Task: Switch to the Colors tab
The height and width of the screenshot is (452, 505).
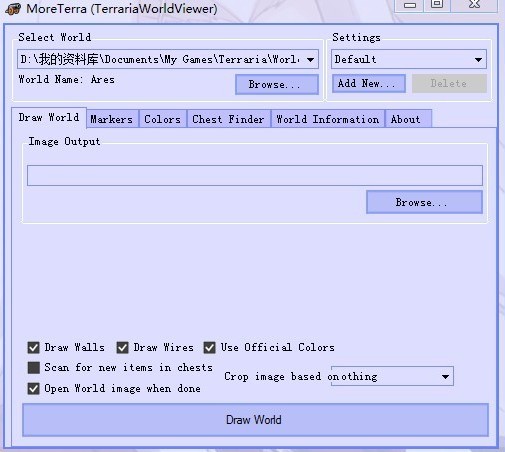Action: [162, 119]
